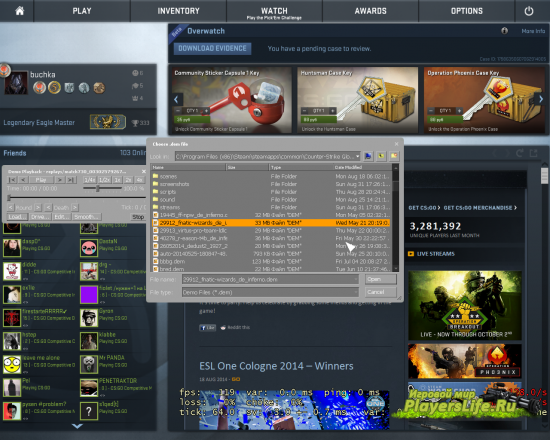Click the first coin medal on buchka profile
The width and height of the screenshot is (550, 440).
tap(39, 87)
